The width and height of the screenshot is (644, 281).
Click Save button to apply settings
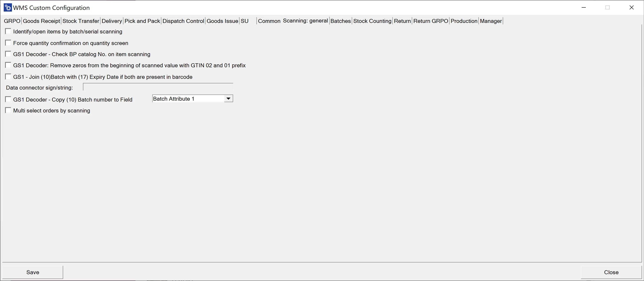pos(33,272)
